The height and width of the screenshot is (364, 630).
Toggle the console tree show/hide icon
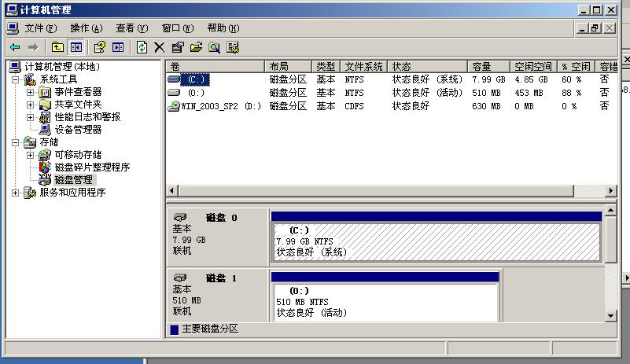click(76, 47)
